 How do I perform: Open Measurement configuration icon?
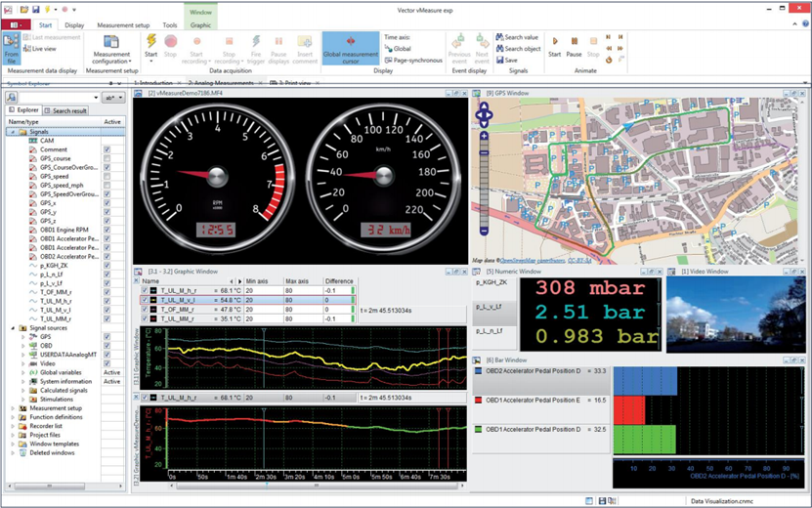pyautogui.click(x=111, y=42)
